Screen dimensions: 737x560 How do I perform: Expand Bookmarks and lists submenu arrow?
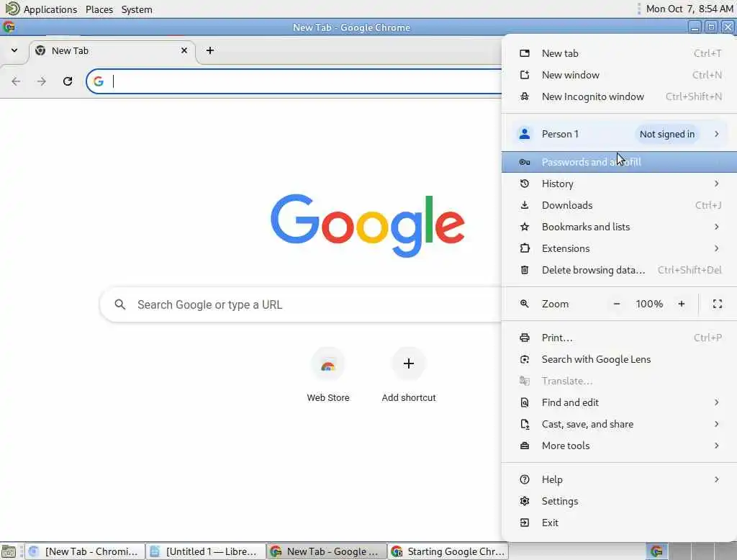pos(716,227)
